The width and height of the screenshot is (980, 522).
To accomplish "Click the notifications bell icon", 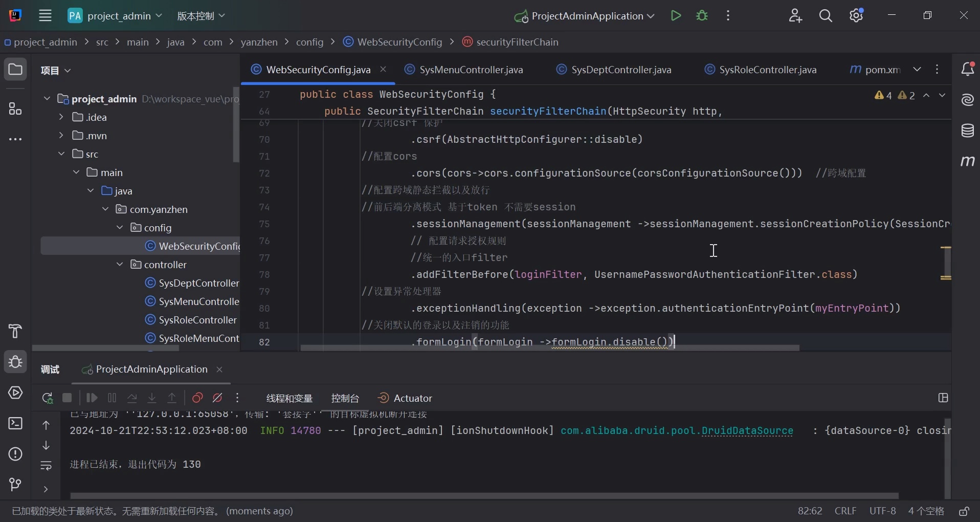I will [968, 69].
